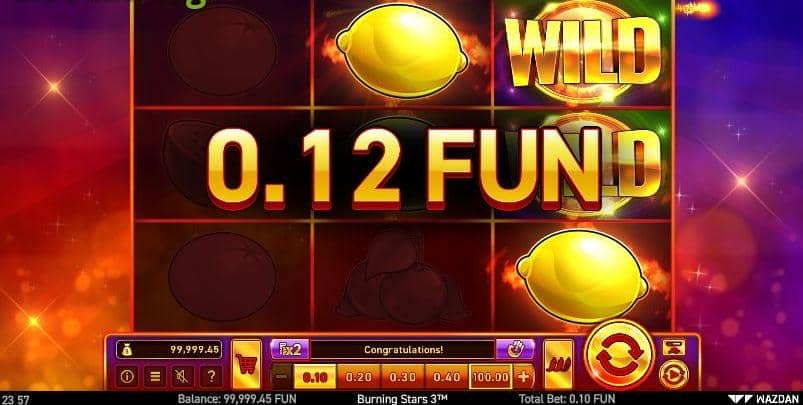Click the hand gamble icon
The image size is (803, 405).
click(515, 350)
